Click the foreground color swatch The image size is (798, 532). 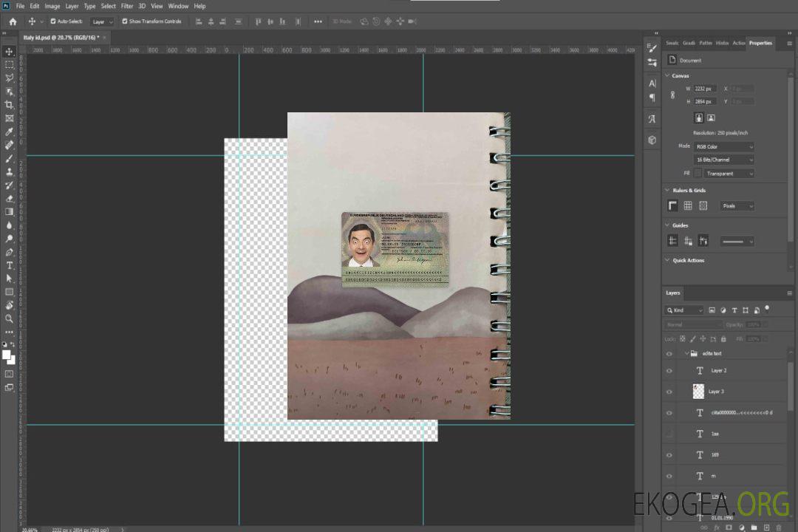tap(7, 355)
